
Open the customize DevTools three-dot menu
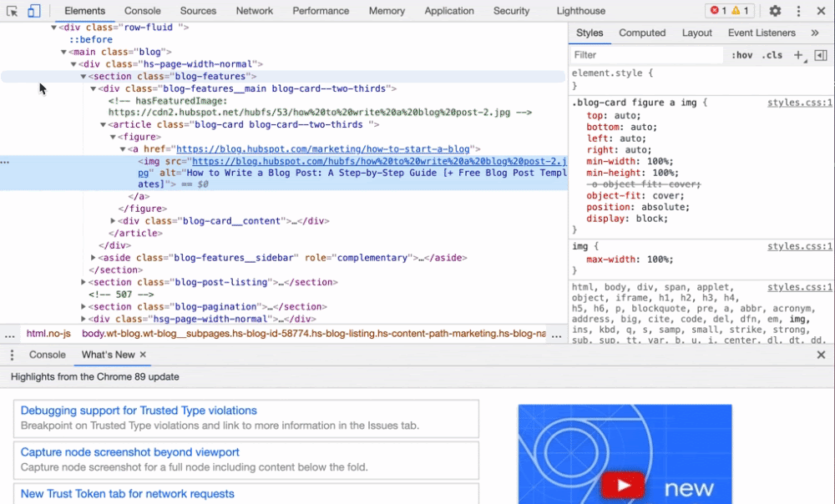pos(799,11)
